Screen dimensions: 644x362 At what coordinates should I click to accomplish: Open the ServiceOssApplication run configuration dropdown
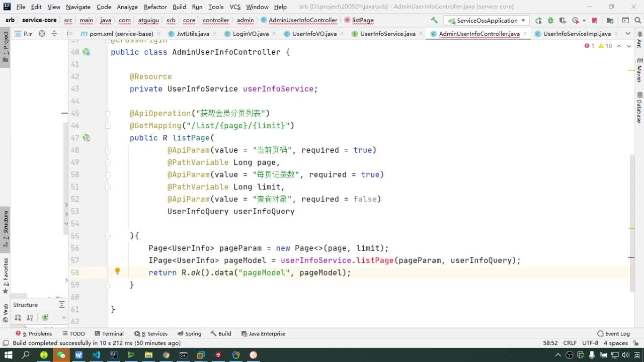point(486,21)
